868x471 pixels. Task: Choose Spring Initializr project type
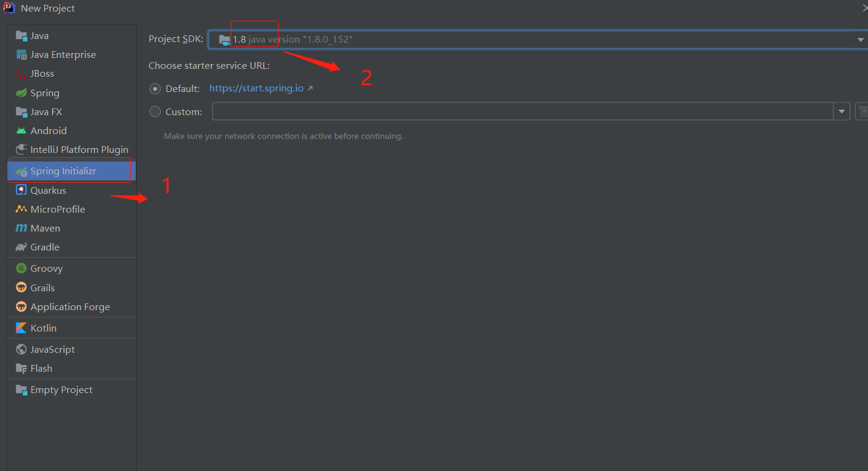click(72, 171)
